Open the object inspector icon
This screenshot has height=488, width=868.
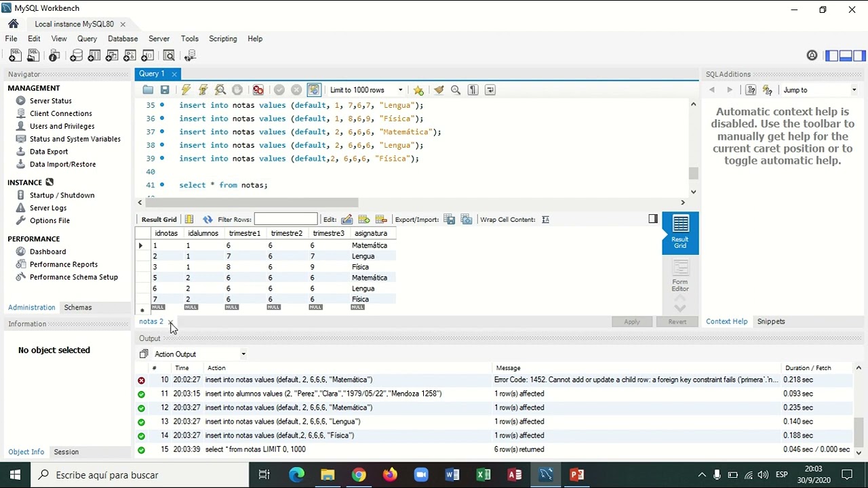[x=54, y=56]
